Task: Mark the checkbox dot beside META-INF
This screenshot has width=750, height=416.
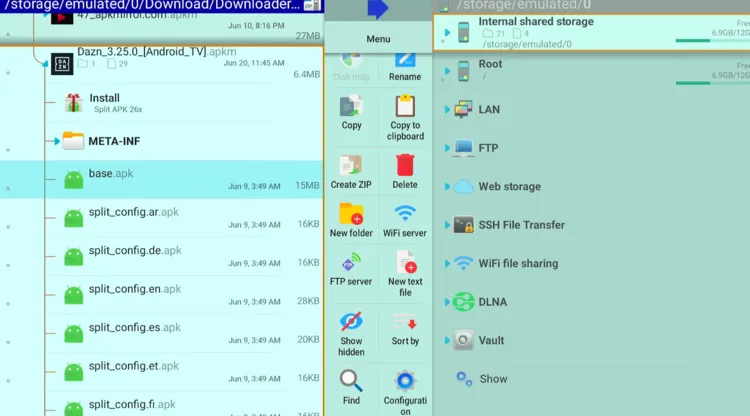Action: point(8,150)
